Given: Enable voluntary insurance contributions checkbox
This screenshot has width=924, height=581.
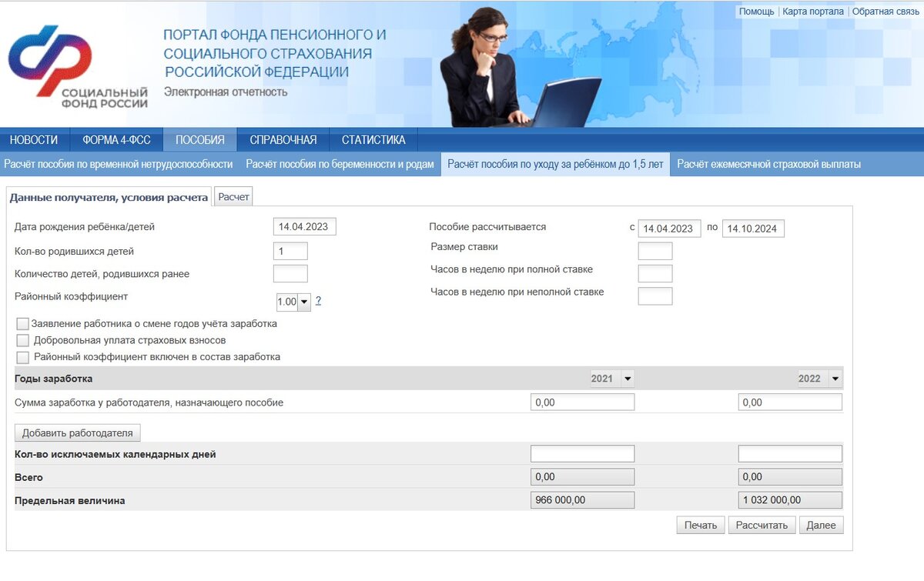Looking at the screenshot, I should 22,341.
